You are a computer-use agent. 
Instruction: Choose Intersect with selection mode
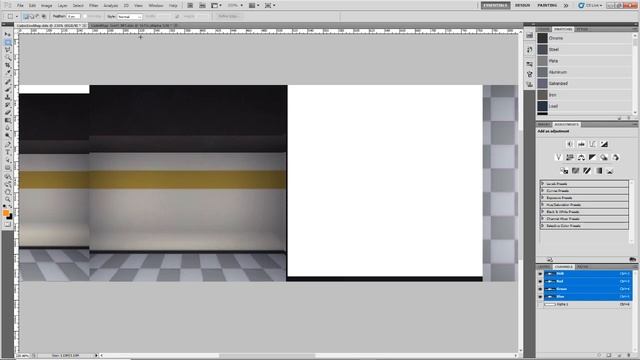[44, 16]
